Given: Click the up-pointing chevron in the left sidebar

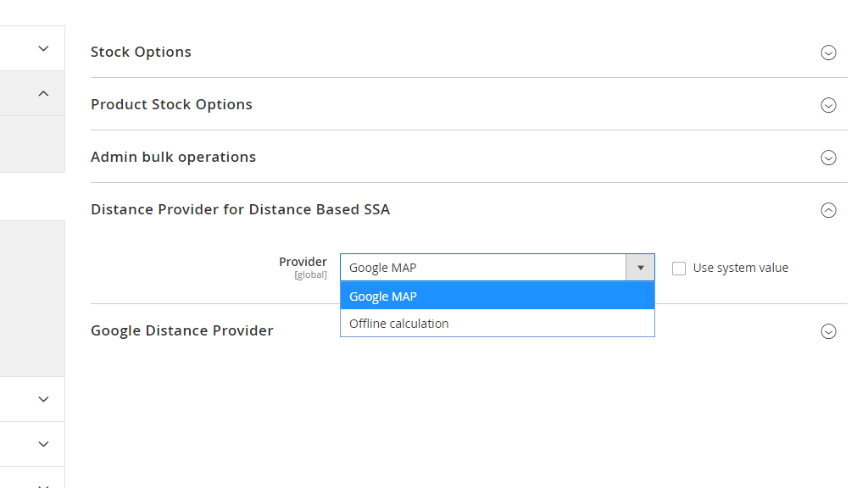Looking at the screenshot, I should (43, 93).
